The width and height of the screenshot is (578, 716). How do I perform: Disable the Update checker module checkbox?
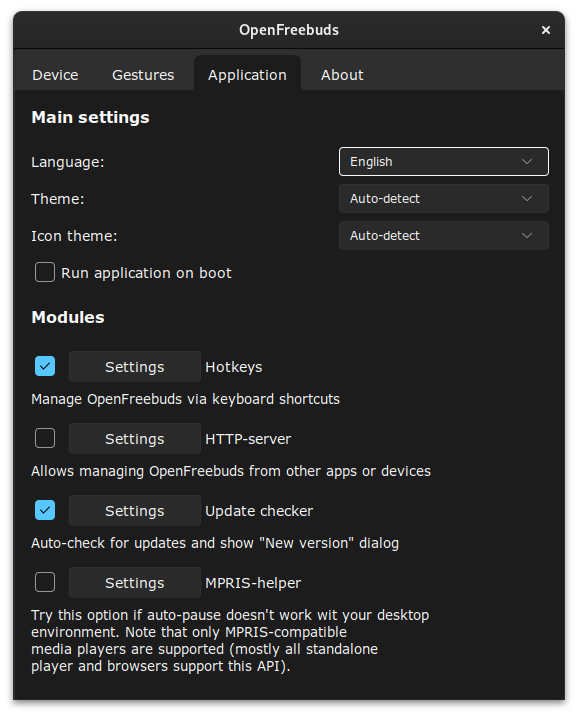pos(45,510)
